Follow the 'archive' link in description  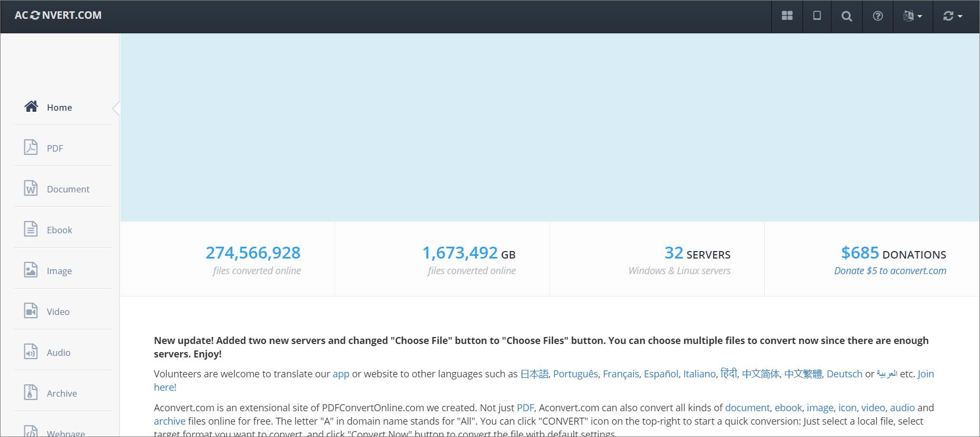pyautogui.click(x=169, y=421)
